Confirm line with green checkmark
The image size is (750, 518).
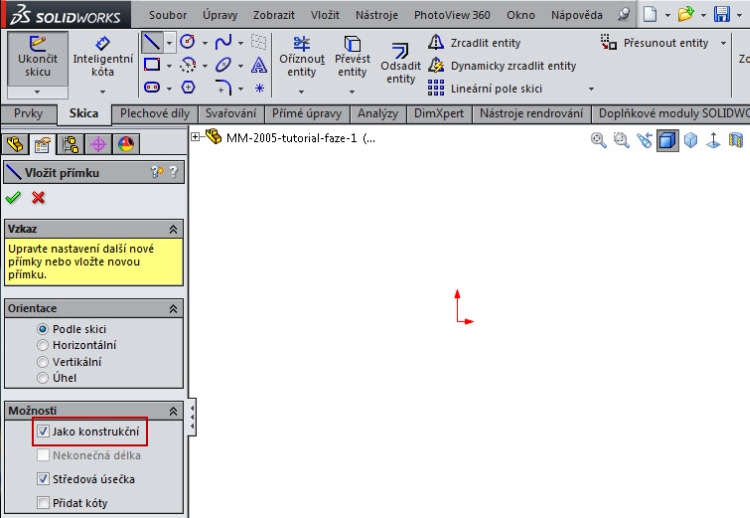pyautogui.click(x=13, y=197)
